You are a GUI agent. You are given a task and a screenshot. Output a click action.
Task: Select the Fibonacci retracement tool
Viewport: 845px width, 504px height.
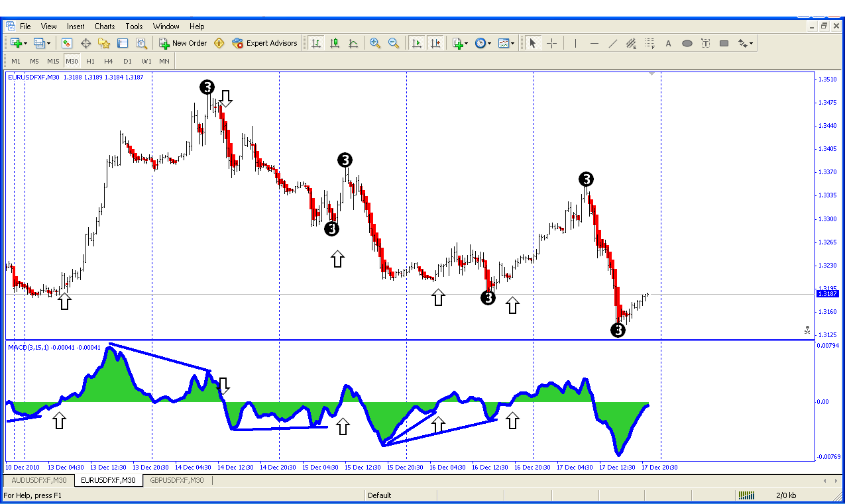(650, 43)
